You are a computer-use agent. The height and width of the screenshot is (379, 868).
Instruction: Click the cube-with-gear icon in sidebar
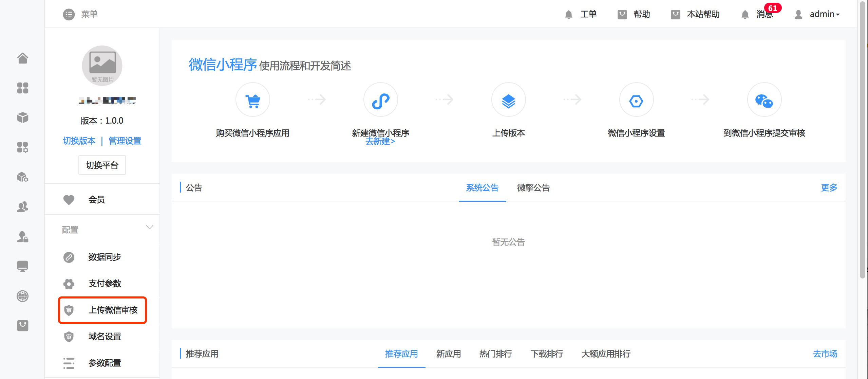(23, 177)
